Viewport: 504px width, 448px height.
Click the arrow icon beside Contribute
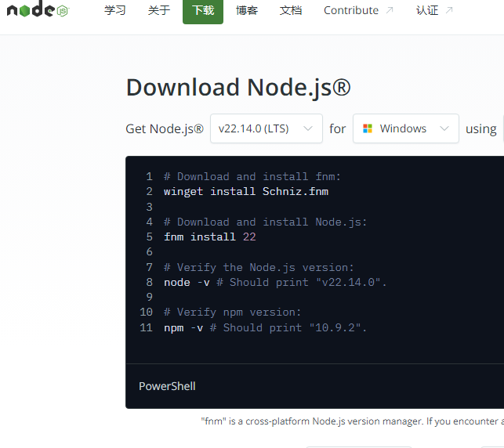(x=390, y=10)
